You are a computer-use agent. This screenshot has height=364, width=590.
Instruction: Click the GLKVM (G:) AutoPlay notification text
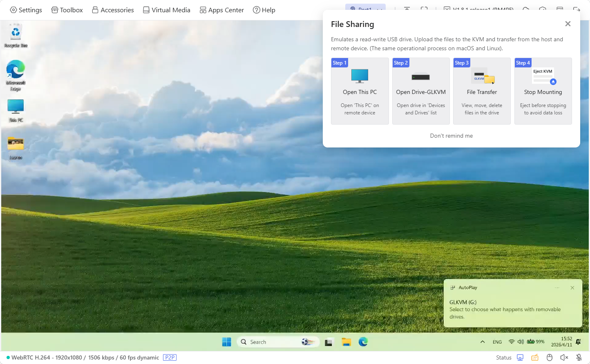[463, 302]
